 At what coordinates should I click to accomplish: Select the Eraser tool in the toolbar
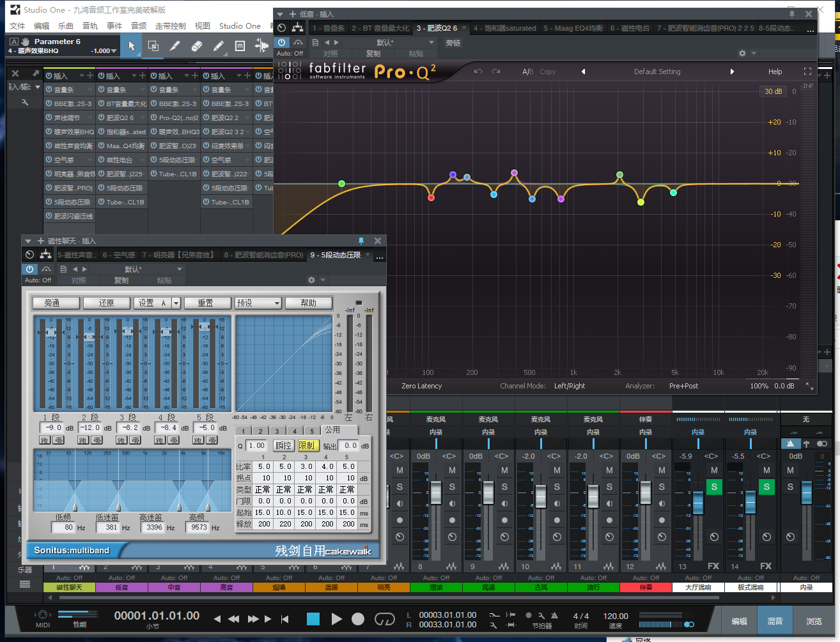[196, 46]
